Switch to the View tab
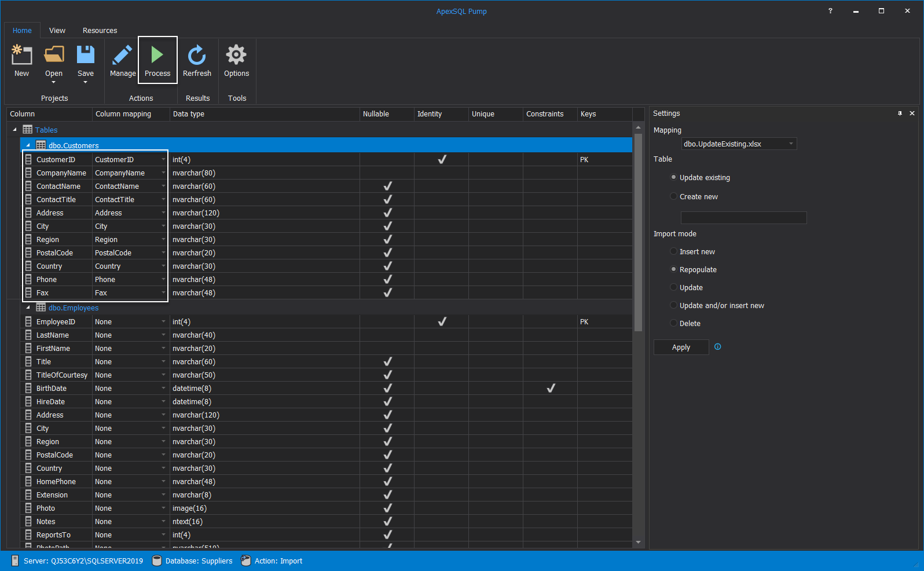 coord(57,30)
